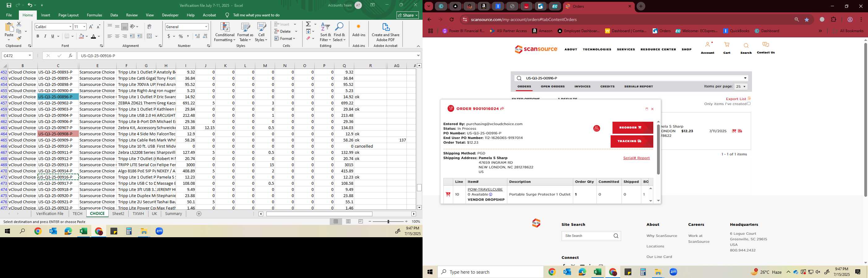868x278 pixels.
Task: Click Export List link
Action: click(736, 99)
